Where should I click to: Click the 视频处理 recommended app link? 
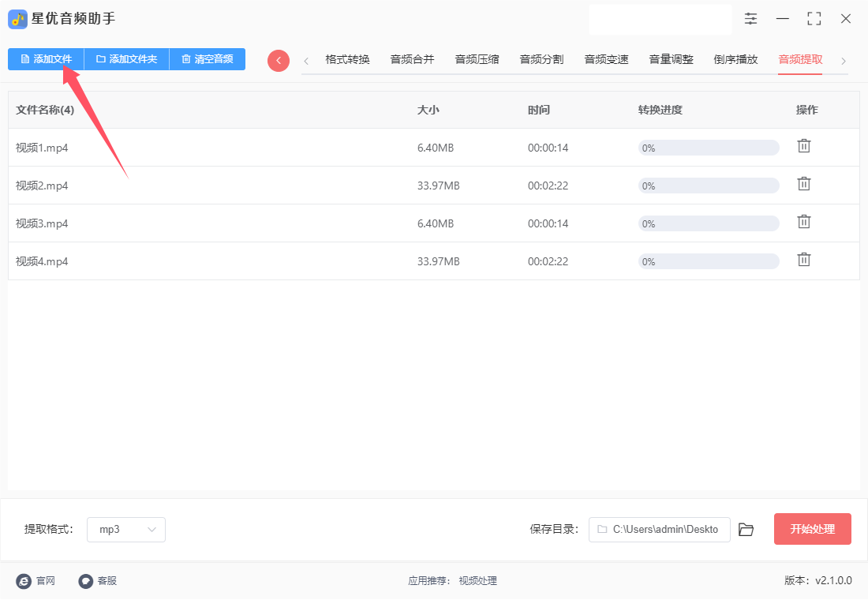click(477, 580)
